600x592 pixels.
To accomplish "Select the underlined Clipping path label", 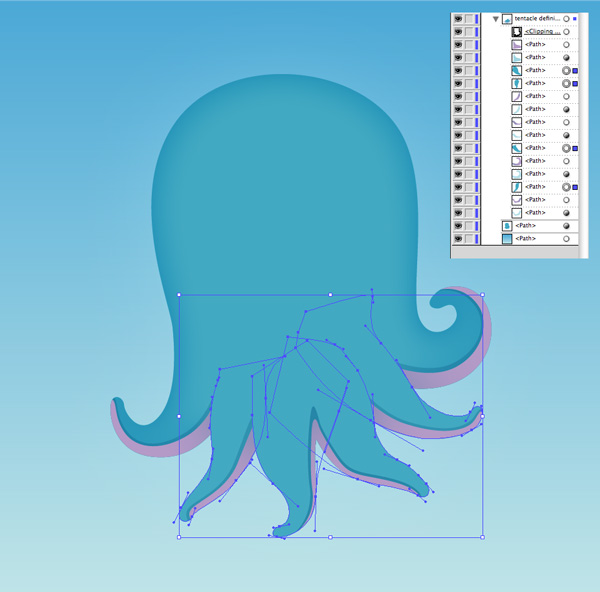I will click(x=542, y=32).
